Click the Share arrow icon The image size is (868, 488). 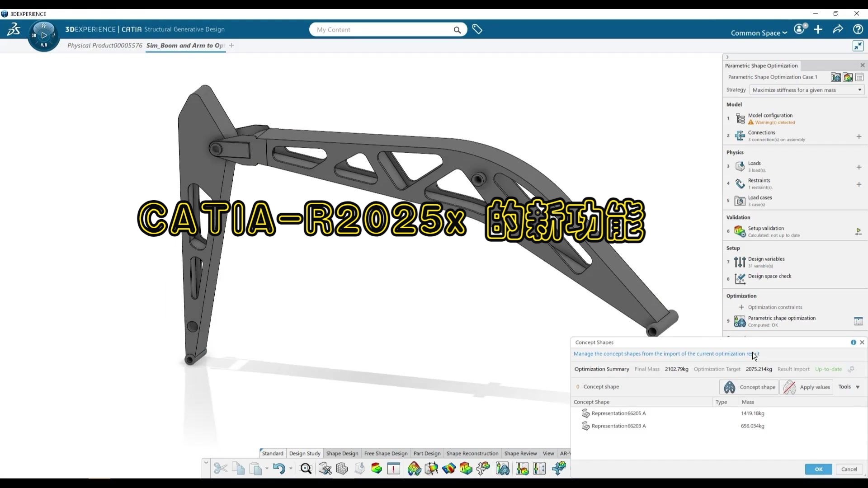click(838, 29)
